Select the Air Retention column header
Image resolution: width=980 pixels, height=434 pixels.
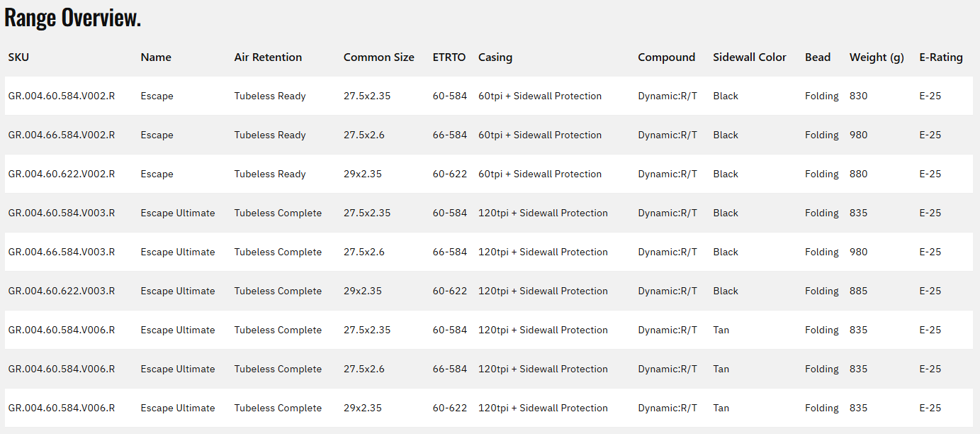click(x=268, y=57)
